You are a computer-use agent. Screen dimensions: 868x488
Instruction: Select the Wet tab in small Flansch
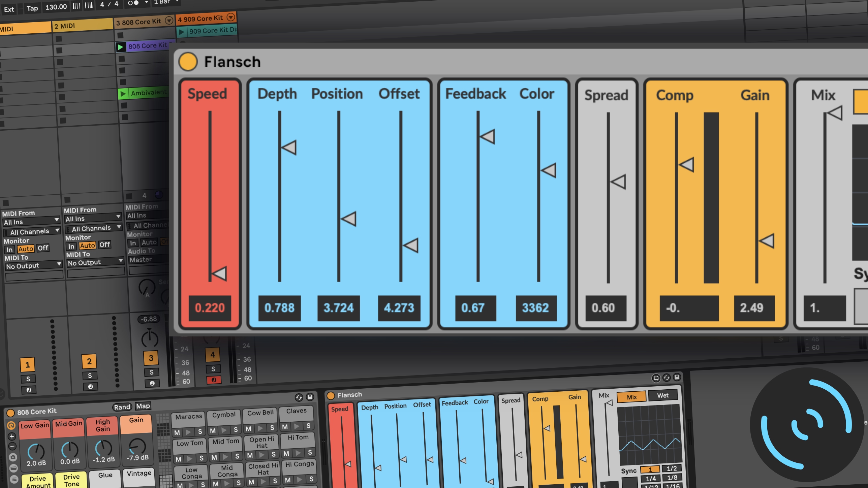(x=662, y=395)
